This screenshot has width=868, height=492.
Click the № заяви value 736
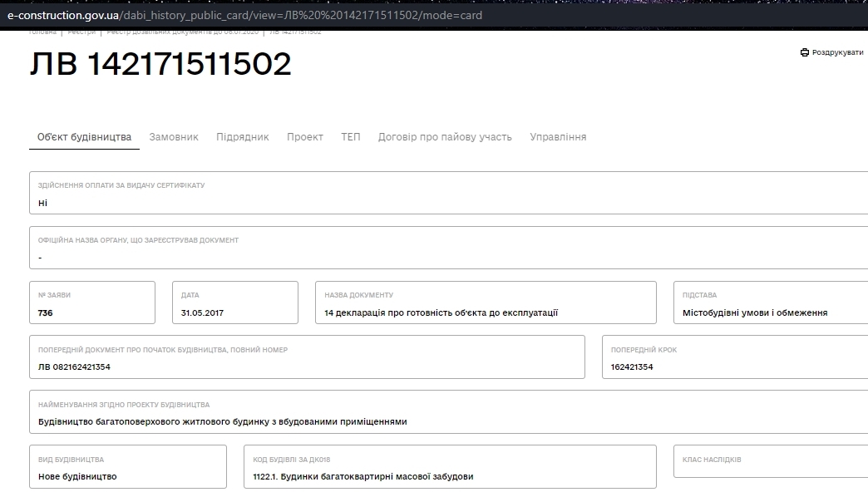[x=46, y=312]
